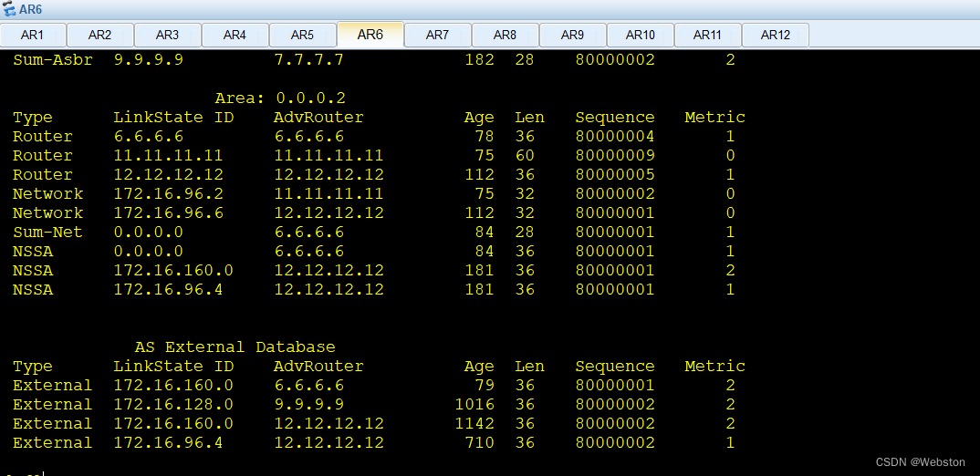Click Router row LinkState ID 12.12.12.12

(168, 175)
